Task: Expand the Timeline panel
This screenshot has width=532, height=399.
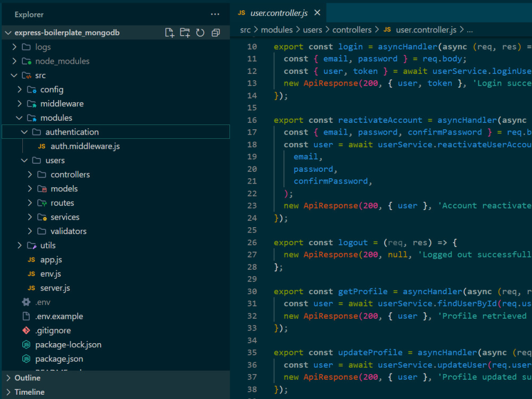Action: click(x=9, y=392)
